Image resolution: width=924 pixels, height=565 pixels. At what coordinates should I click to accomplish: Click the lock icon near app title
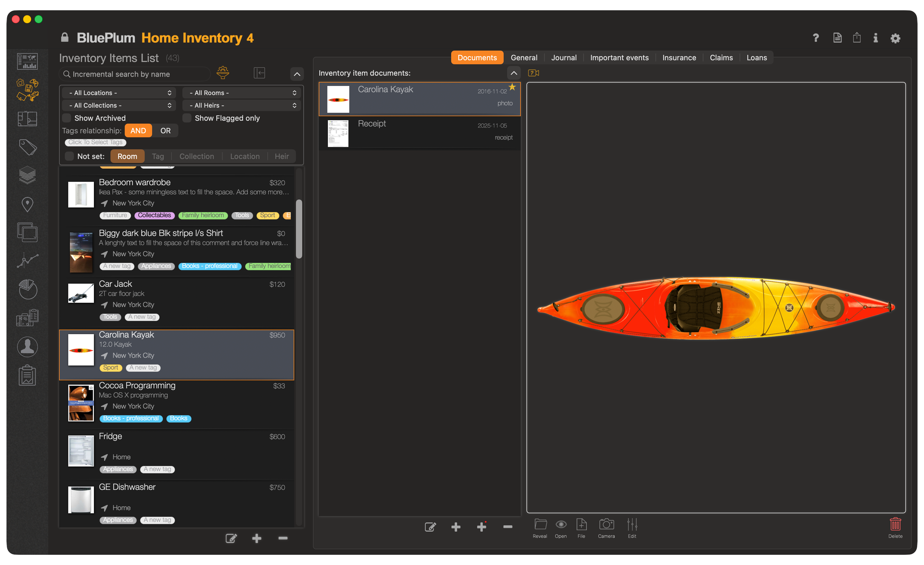point(65,37)
